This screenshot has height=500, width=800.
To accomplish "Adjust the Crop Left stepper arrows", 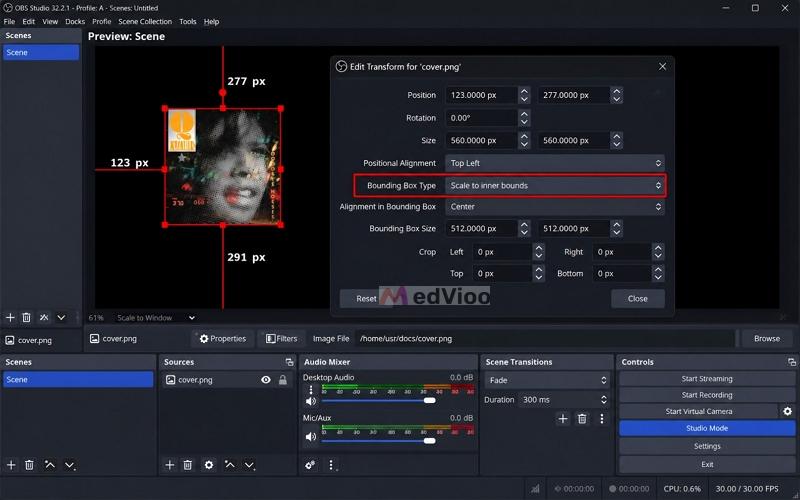I will (539, 252).
